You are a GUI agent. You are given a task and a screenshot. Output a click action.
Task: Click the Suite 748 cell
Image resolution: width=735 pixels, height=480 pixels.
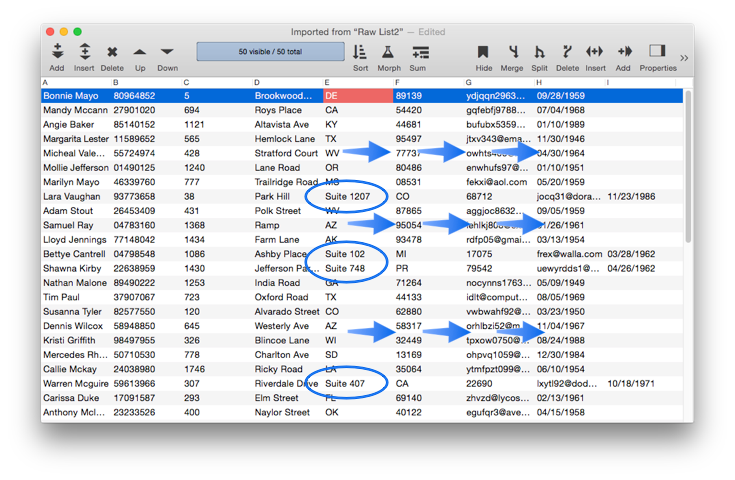click(358, 269)
